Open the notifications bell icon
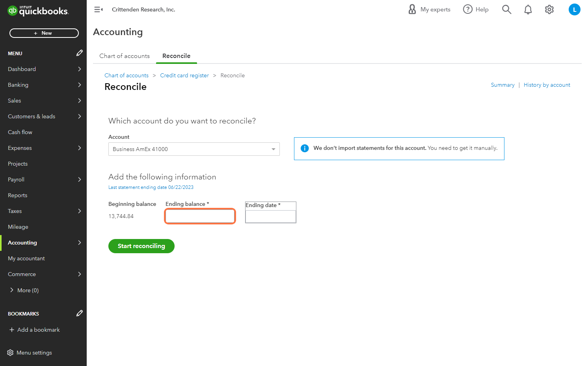The height and width of the screenshot is (366, 588). coord(528,9)
